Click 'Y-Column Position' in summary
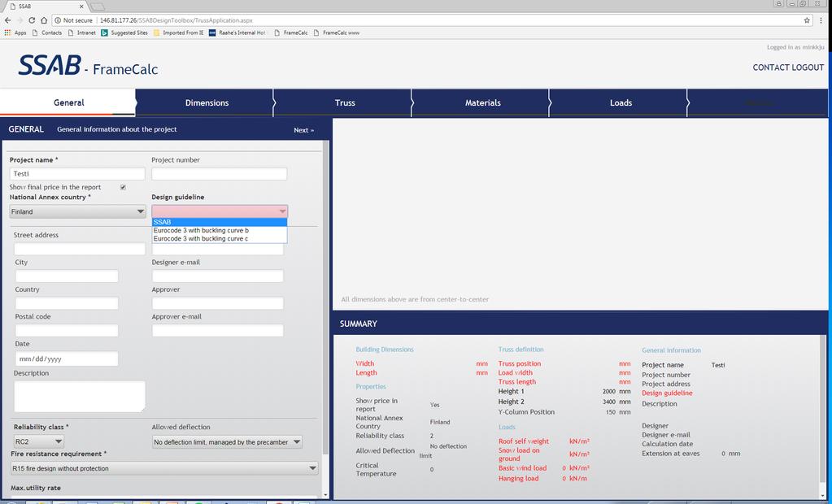This screenshot has height=504, width=832. (526, 411)
